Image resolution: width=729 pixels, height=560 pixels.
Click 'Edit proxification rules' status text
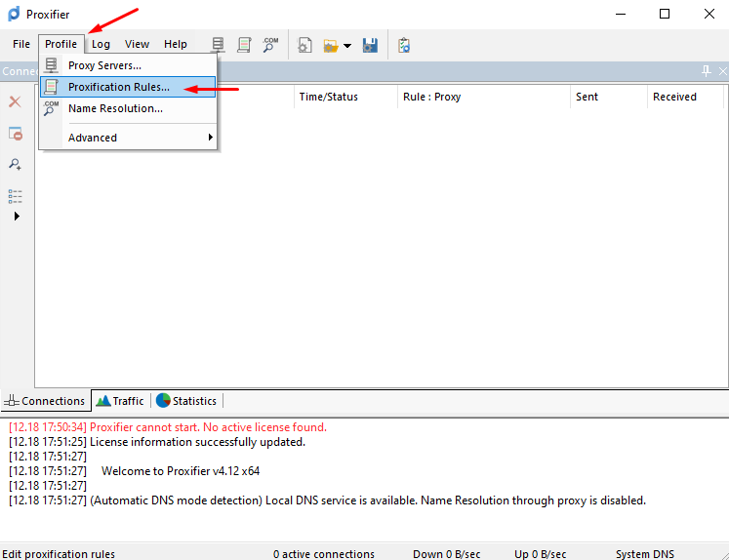pyautogui.click(x=59, y=554)
